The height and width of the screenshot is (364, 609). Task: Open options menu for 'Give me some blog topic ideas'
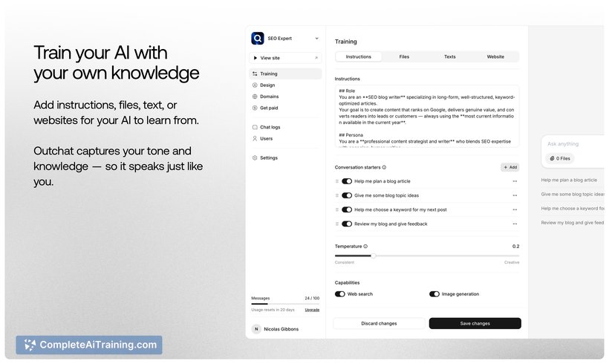515,195
